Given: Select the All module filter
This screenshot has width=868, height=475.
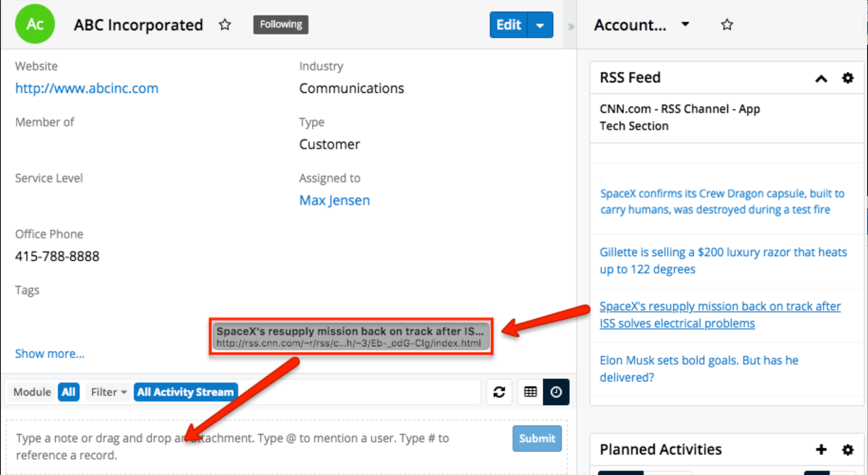Looking at the screenshot, I should (x=69, y=392).
